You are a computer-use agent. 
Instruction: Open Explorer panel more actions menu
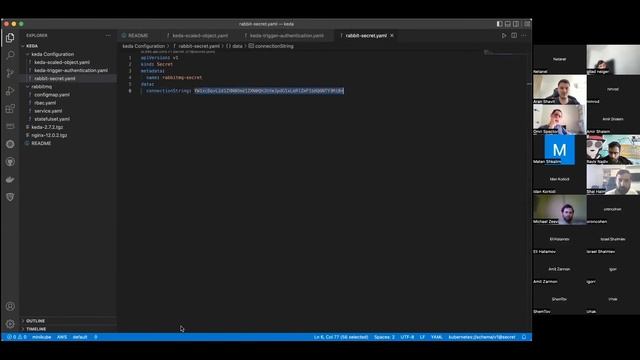108,36
